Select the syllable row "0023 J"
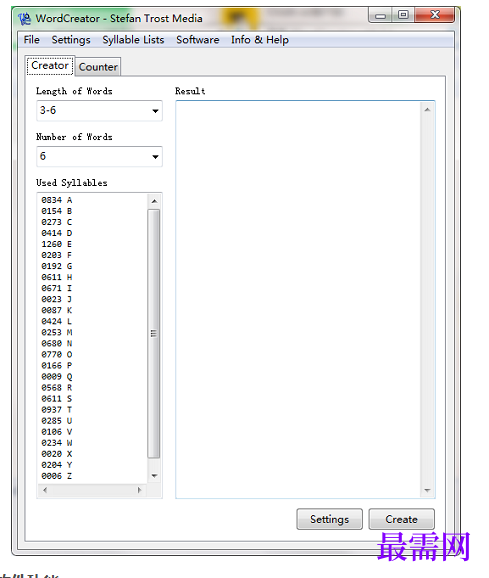Screen dimensions: 489x578 tap(57, 299)
